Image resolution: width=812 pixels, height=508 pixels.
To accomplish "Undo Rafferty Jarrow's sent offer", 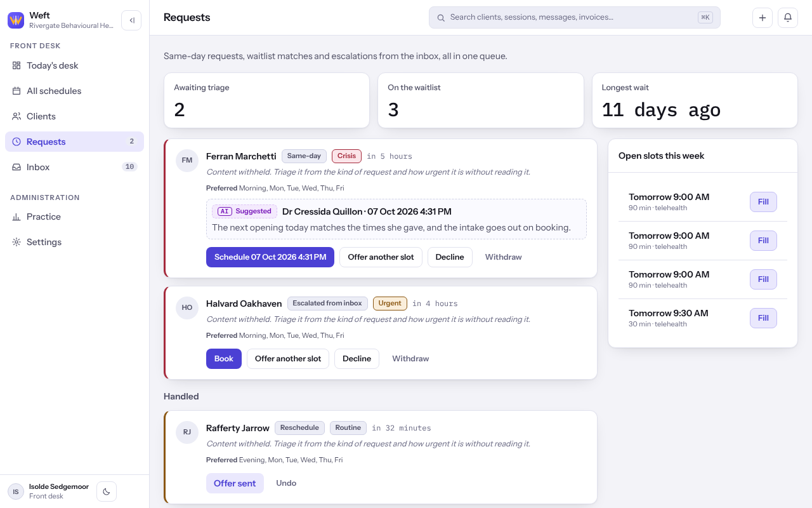I will (x=286, y=483).
